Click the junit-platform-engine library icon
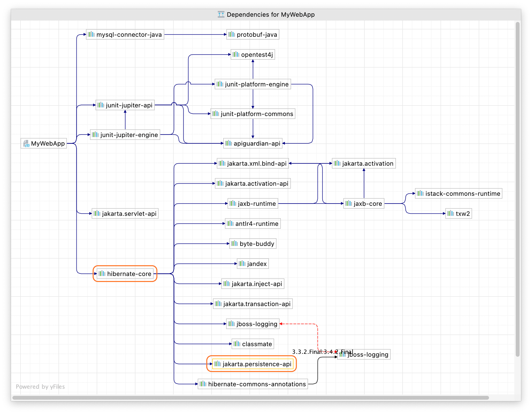The width and height of the screenshot is (532, 414). [220, 84]
